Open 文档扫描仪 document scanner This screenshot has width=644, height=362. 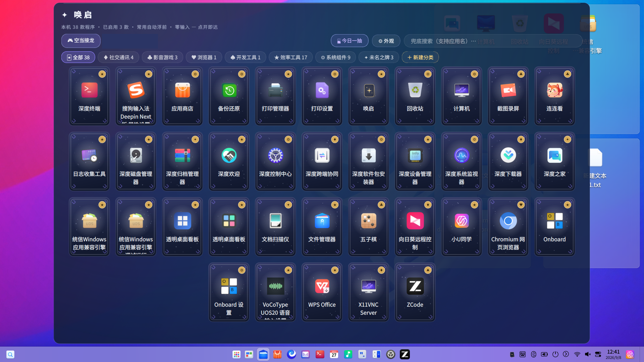click(275, 227)
